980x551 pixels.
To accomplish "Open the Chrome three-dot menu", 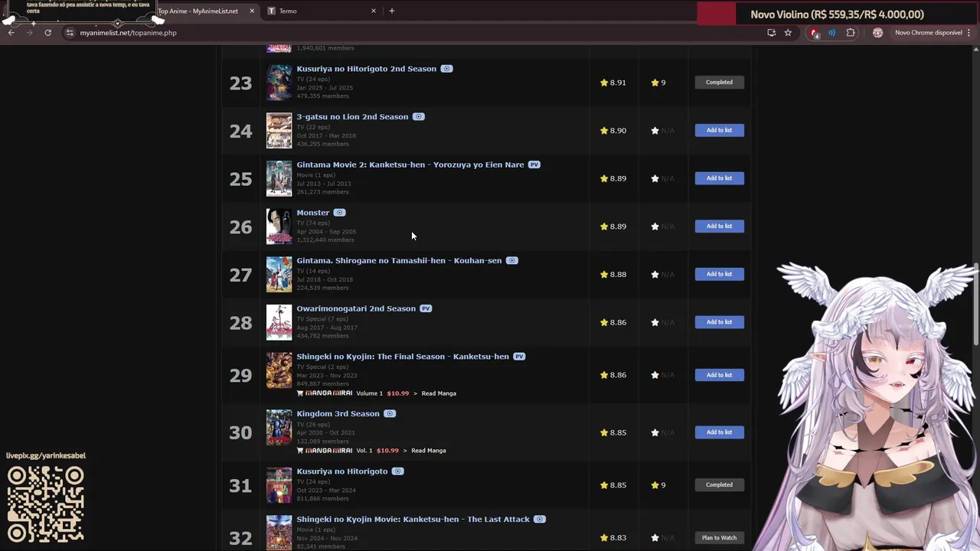I will pyautogui.click(x=969, y=33).
